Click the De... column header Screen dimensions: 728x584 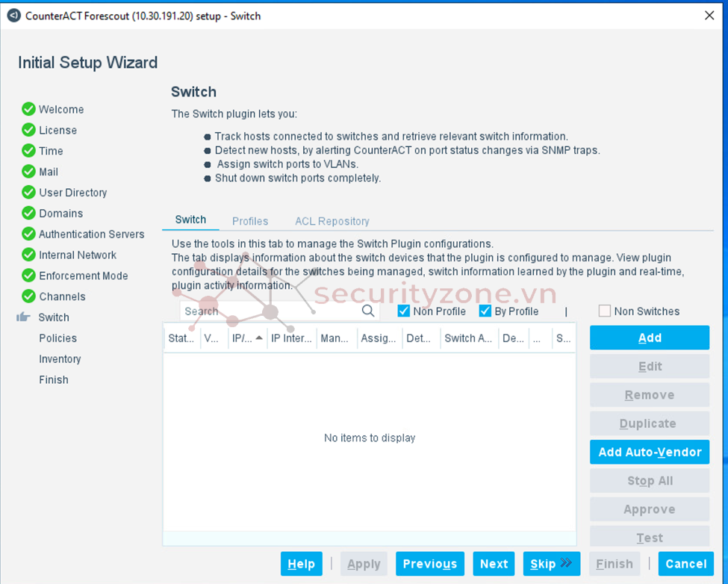tap(513, 338)
